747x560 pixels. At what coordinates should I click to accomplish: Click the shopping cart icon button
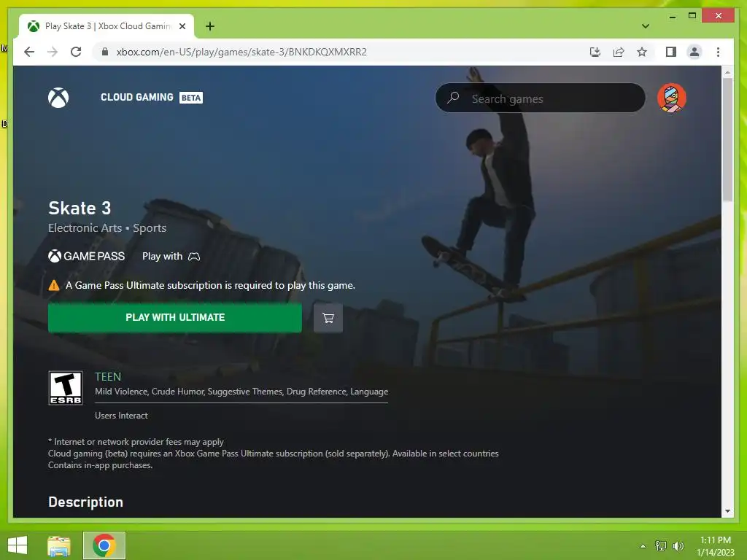(328, 318)
